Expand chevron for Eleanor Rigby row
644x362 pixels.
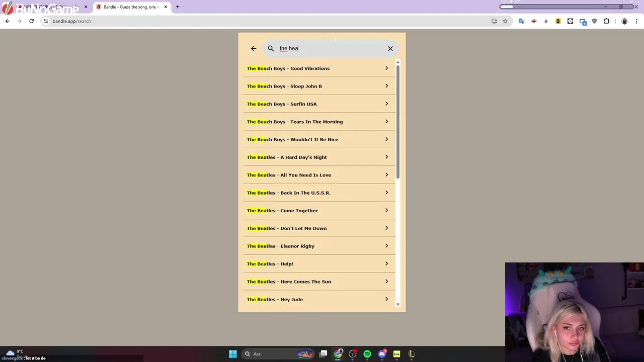point(386,246)
